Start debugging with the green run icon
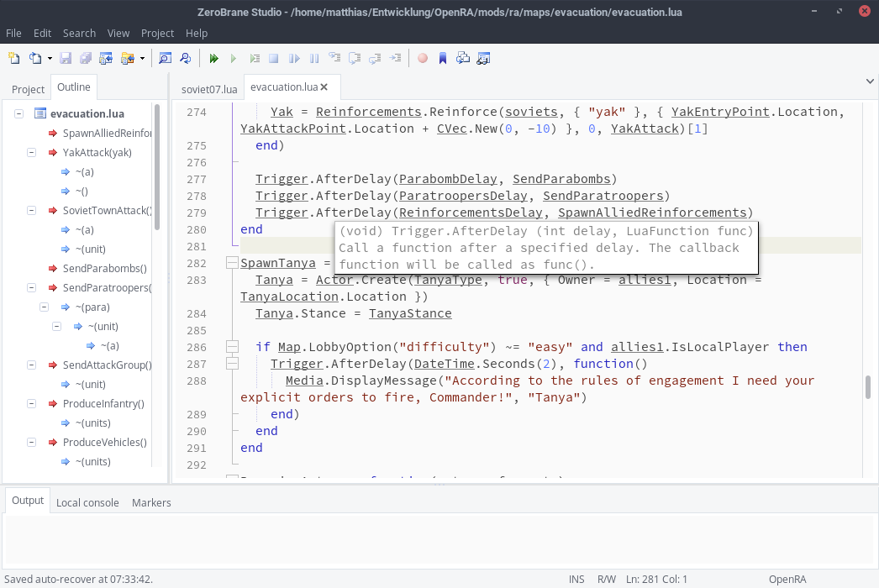Image resolution: width=879 pixels, height=588 pixels. pyautogui.click(x=213, y=58)
